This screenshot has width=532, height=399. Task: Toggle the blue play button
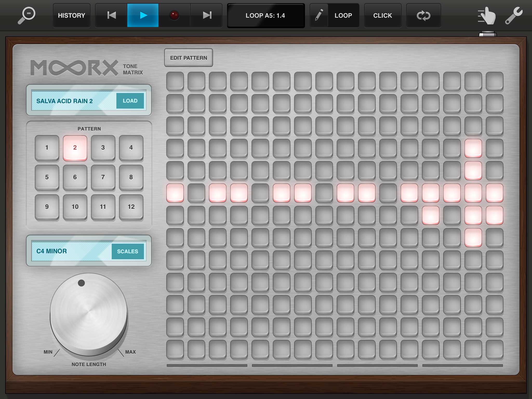tap(143, 15)
